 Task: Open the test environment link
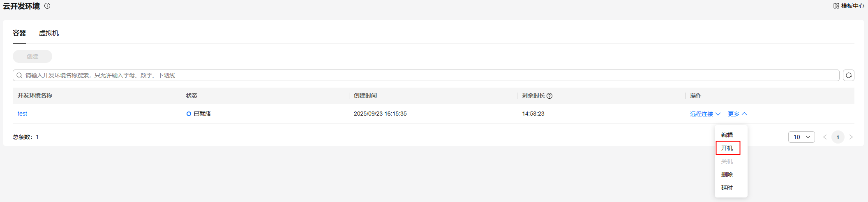[x=22, y=114]
